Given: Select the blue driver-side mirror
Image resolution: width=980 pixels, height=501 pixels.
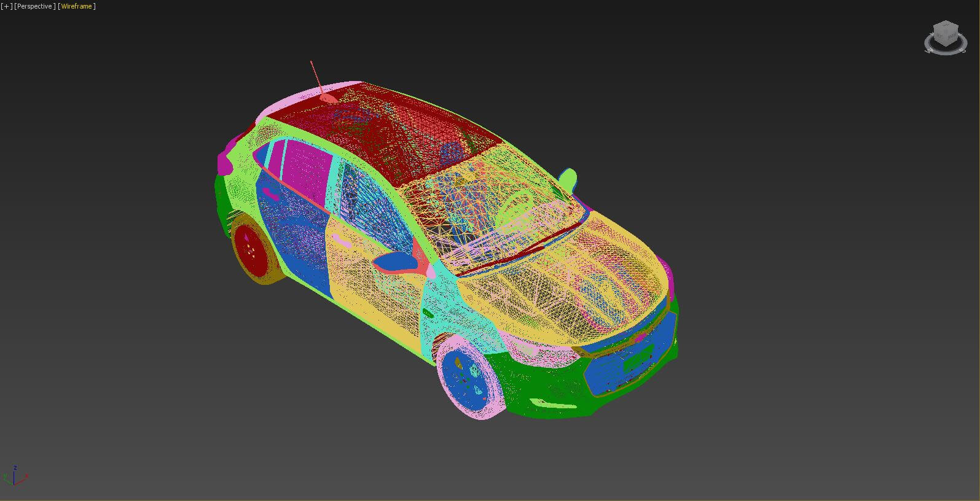Looking at the screenshot, I should click(394, 262).
